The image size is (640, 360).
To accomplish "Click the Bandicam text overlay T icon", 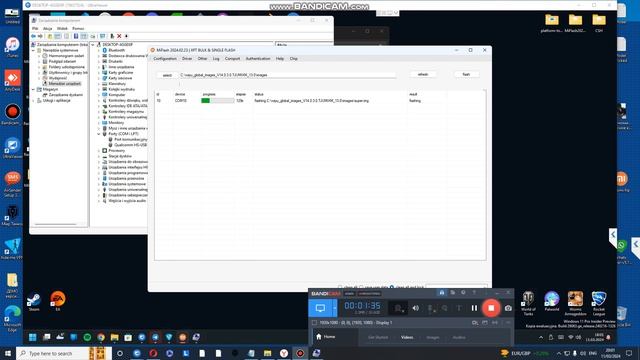I will tap(459, 308).
